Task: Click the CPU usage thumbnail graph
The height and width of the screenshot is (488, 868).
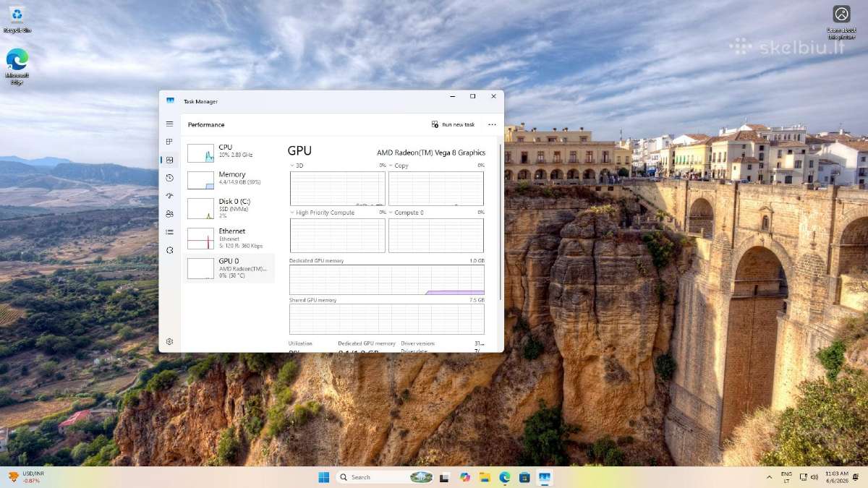Action: tap(200, 153)
